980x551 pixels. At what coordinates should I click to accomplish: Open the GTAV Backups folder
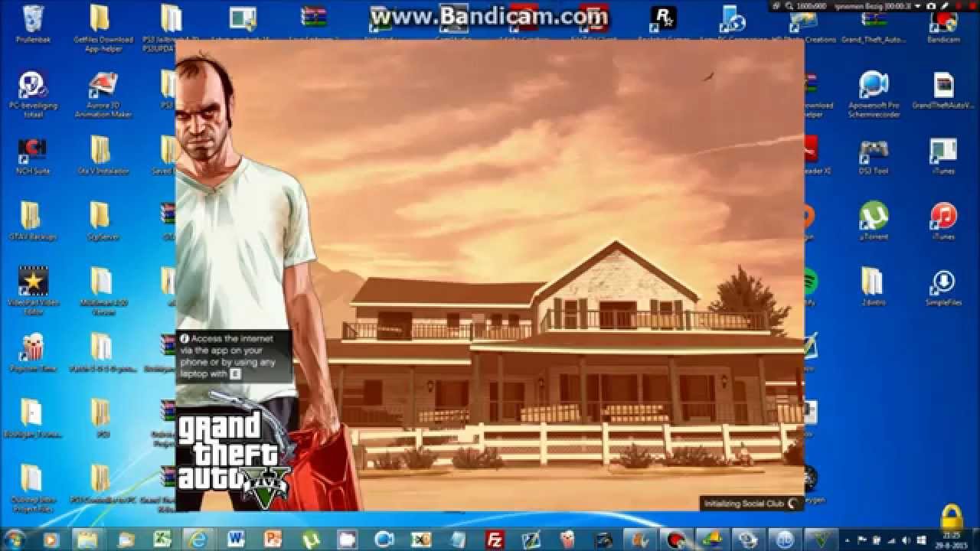(x=33, y=221)
